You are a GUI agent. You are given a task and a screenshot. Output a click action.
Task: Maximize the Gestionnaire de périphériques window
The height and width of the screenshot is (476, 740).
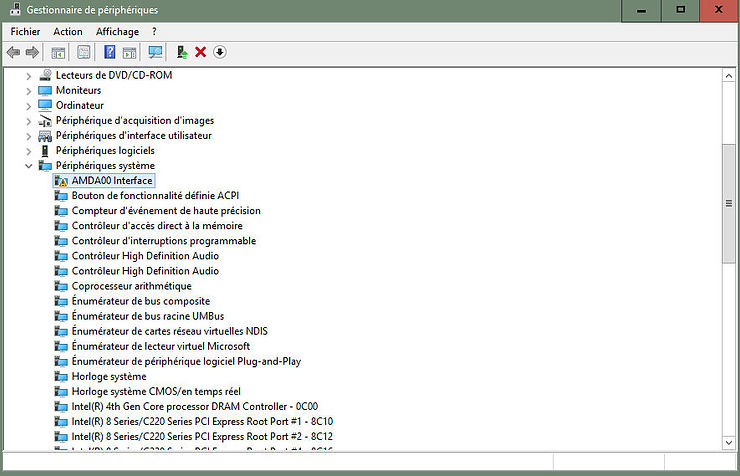[680, 10]
